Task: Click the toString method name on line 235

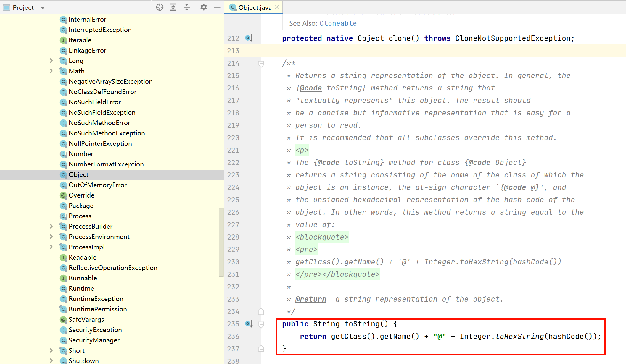Action: pos(362,324)
